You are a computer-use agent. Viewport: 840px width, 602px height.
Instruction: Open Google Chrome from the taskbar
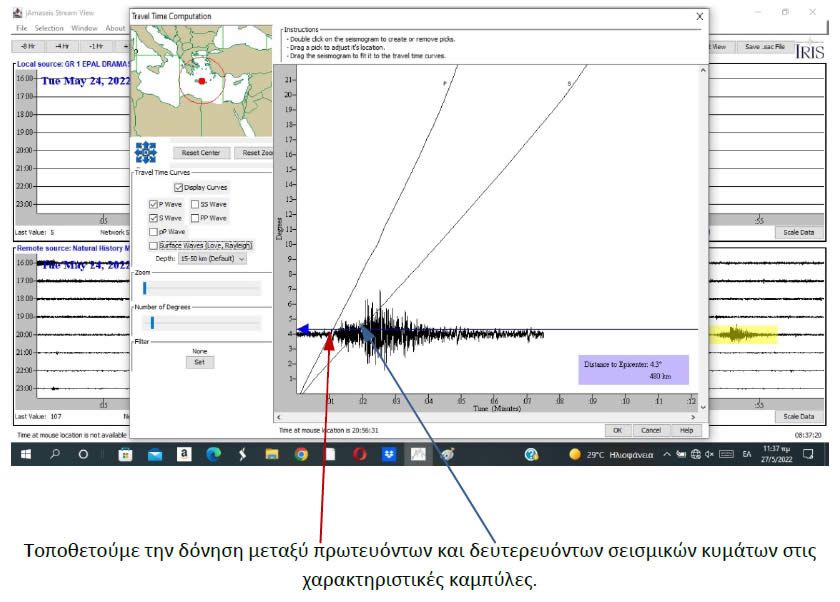click(301, 454)
